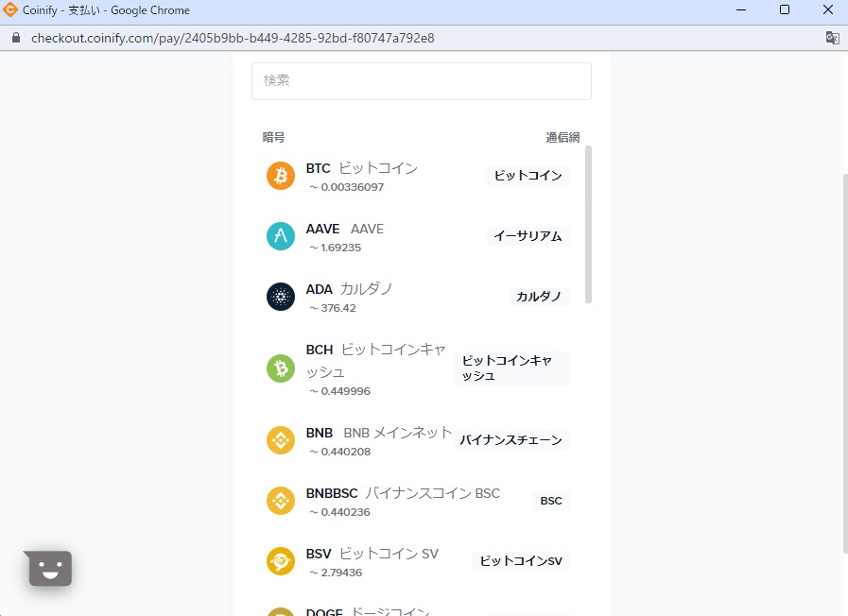Click the ADA amount 376.42

tap(333, 309)
